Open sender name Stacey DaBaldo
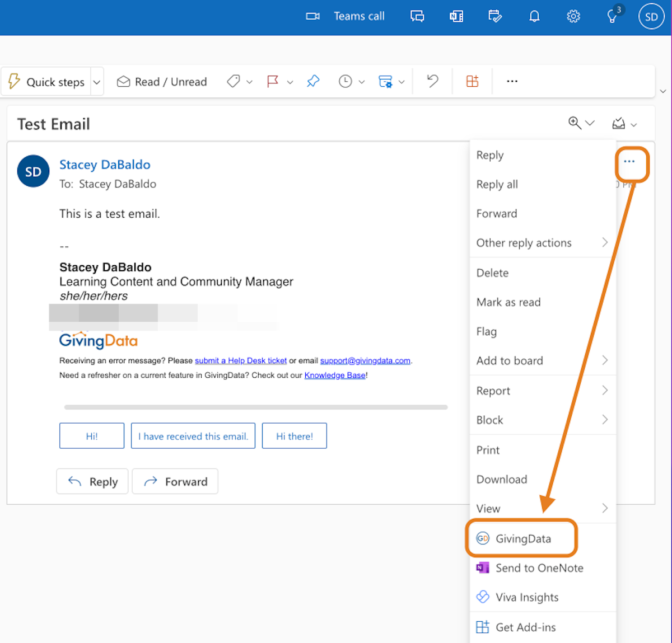Screen dimensions: 672x643 point(105,165)
